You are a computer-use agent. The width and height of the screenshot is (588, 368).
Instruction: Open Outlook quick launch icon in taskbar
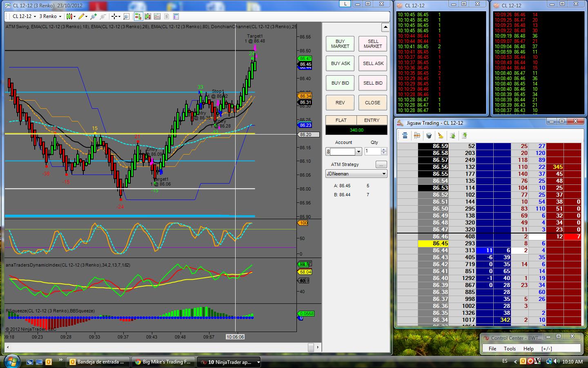(x=49, y=362)
